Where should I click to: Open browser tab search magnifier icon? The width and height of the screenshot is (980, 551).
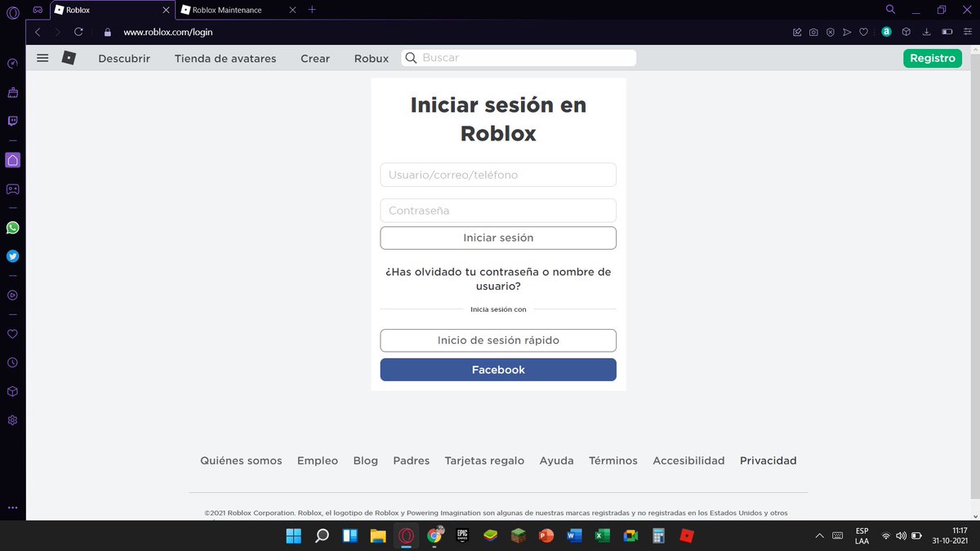[890, 9]
